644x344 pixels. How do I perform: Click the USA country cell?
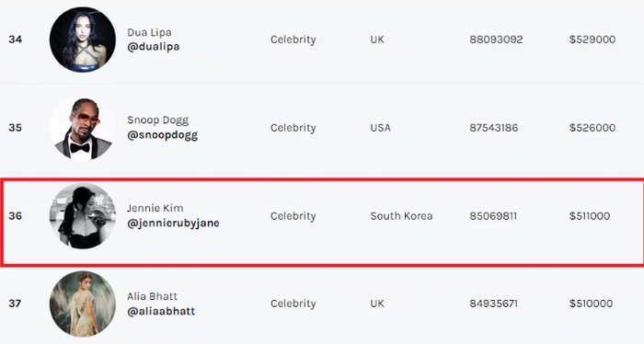click(380, 128)
